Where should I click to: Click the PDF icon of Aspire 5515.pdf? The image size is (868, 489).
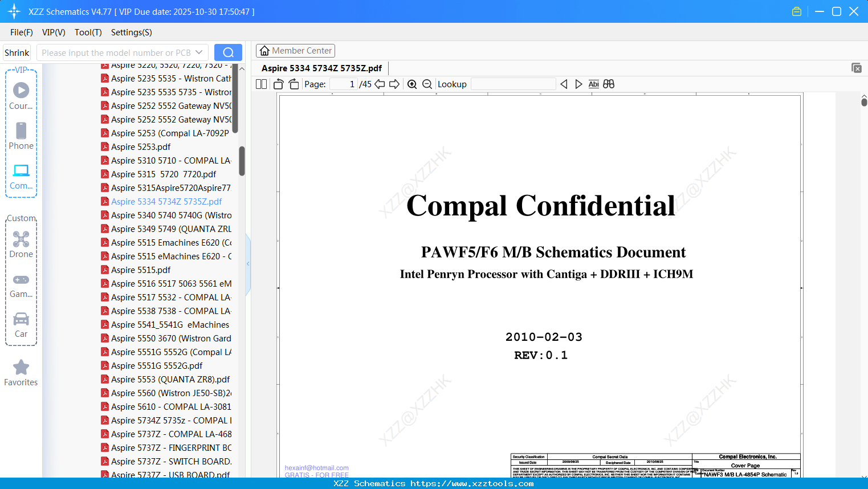(105, 270)
